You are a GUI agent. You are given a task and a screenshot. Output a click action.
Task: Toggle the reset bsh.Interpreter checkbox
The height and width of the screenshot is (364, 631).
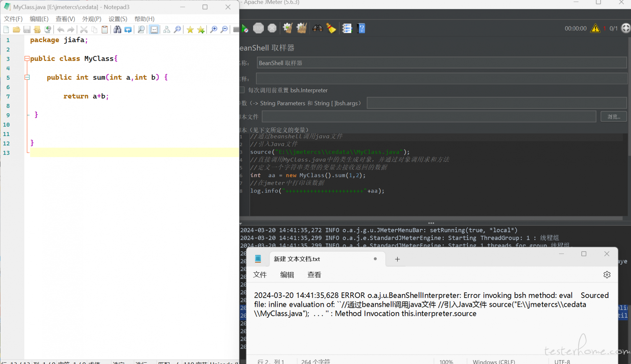242,90
